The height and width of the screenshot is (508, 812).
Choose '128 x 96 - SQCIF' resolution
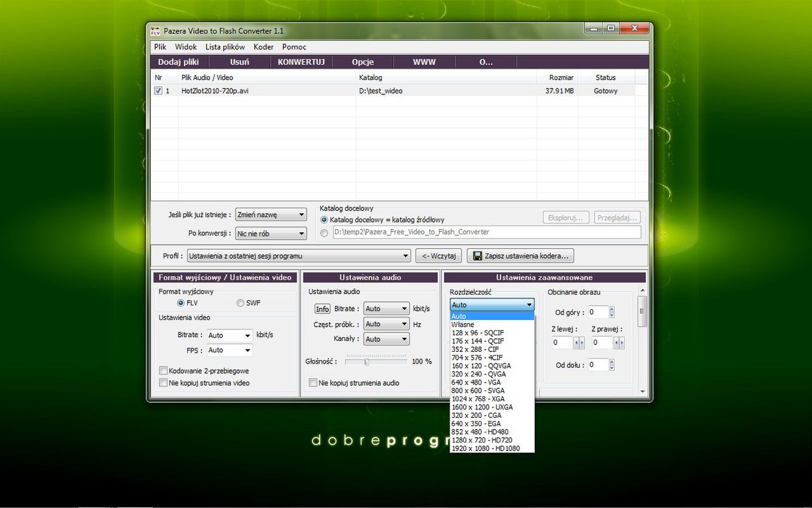point(492,333)
